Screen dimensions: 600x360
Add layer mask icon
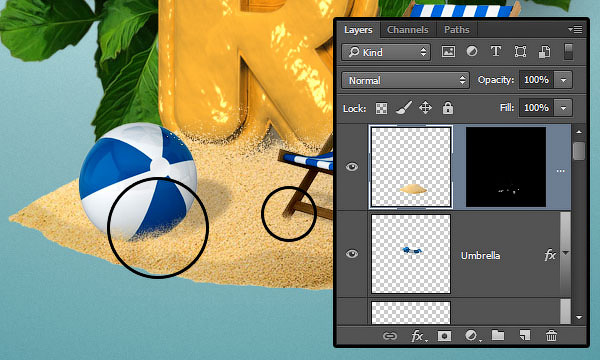444,336
